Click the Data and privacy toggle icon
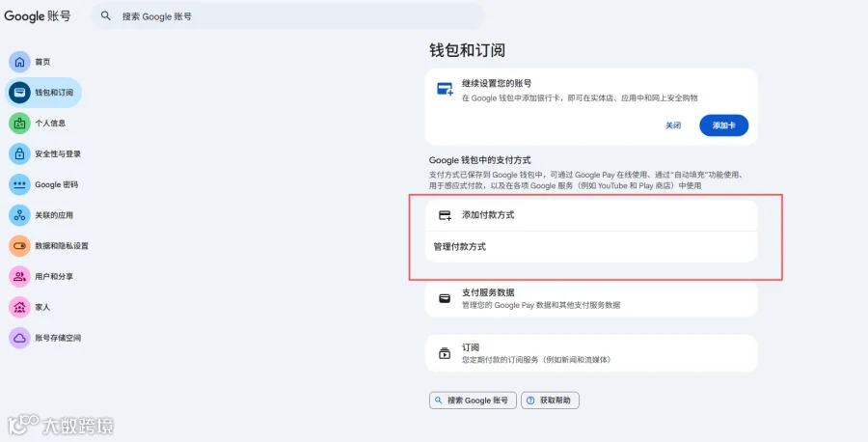 click(x=19, y=246)
